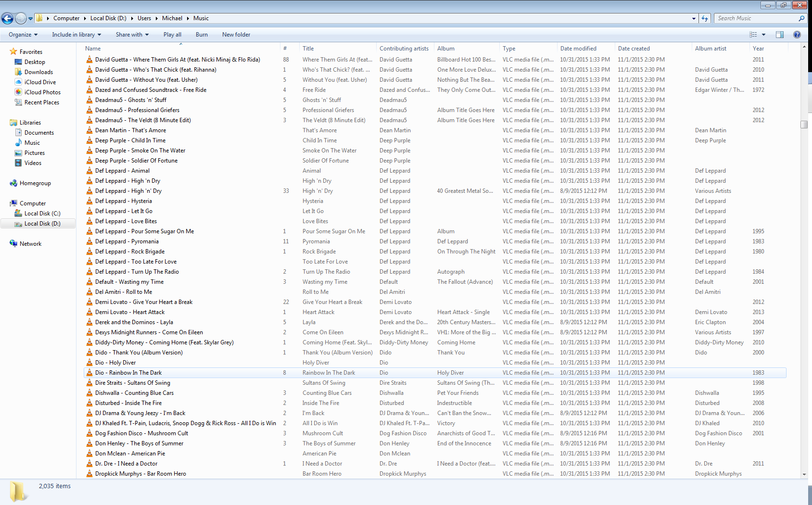Screen dimensions: 812x505
Task: Open the Homegroup icon in sidebar
Action: point(13,183)
